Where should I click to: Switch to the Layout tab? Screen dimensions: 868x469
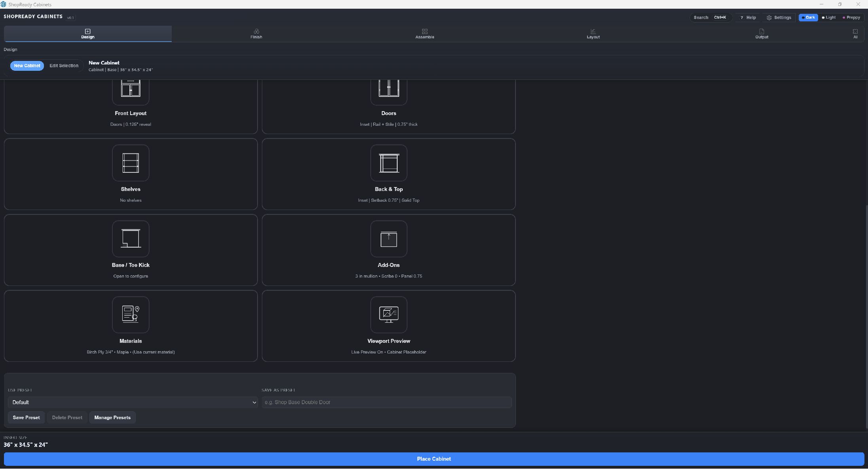click(x=593, y=34)
